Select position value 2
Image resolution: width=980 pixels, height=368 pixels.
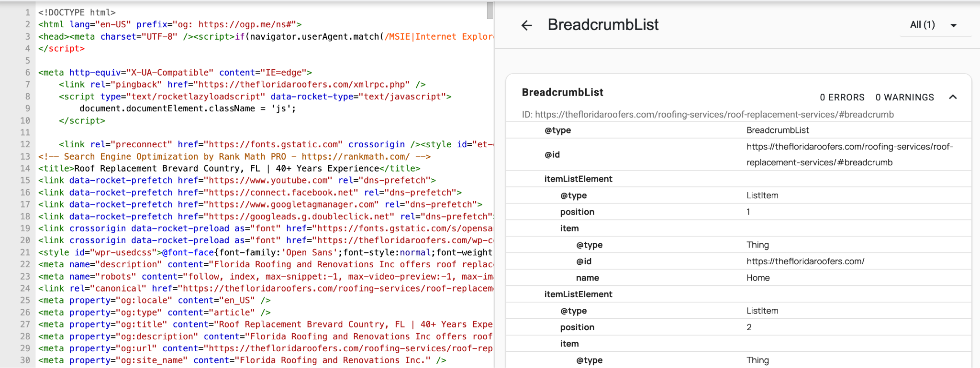tap(749, 327)
